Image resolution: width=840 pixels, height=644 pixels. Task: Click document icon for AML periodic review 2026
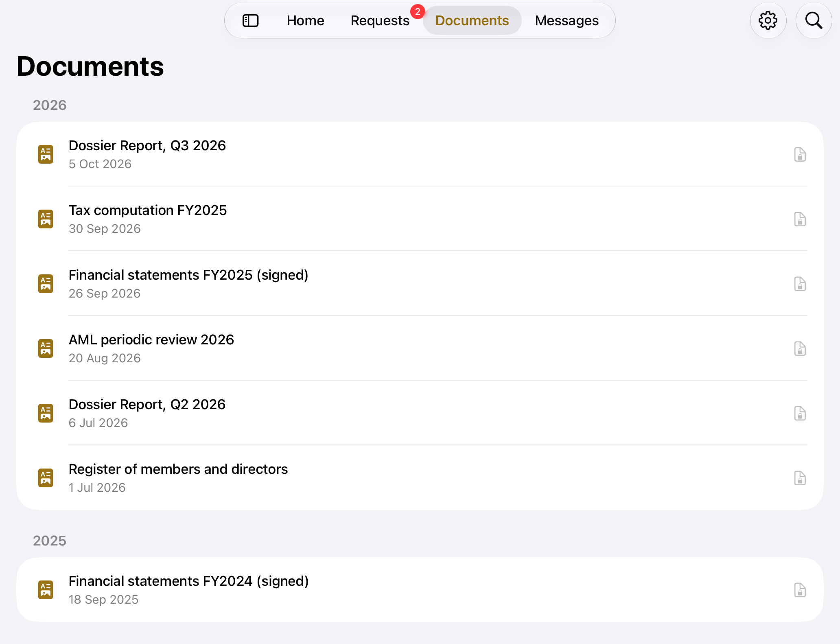(x=46, y=348)
